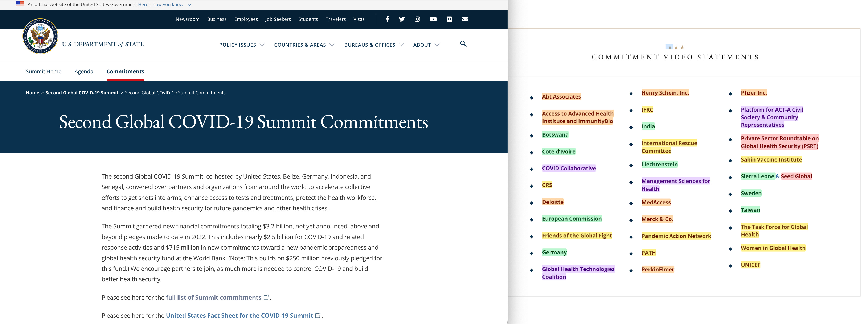
Task: Go to the Employees menu item
Action: tap(246, 19)
